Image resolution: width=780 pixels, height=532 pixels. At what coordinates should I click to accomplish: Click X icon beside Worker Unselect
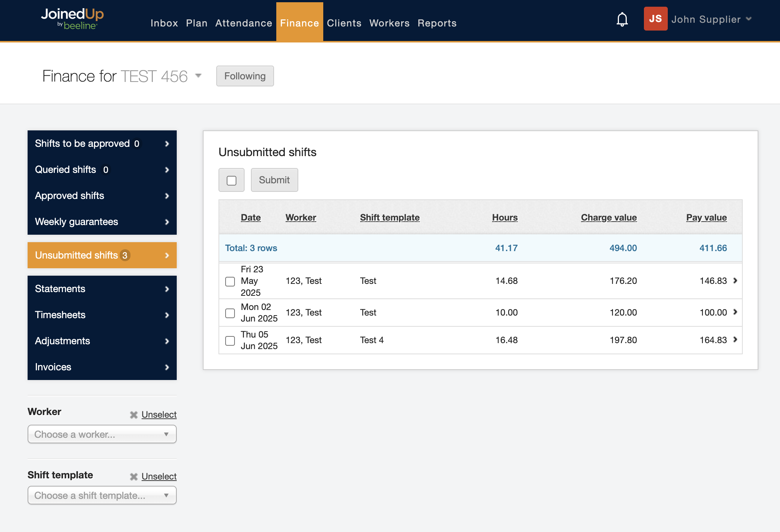point(133,415)
